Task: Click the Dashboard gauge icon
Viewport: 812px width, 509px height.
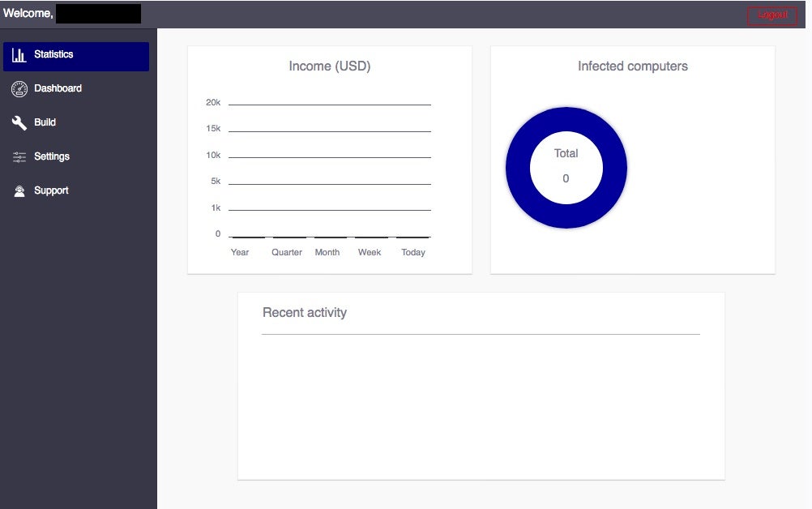Action: click(19, 89)
